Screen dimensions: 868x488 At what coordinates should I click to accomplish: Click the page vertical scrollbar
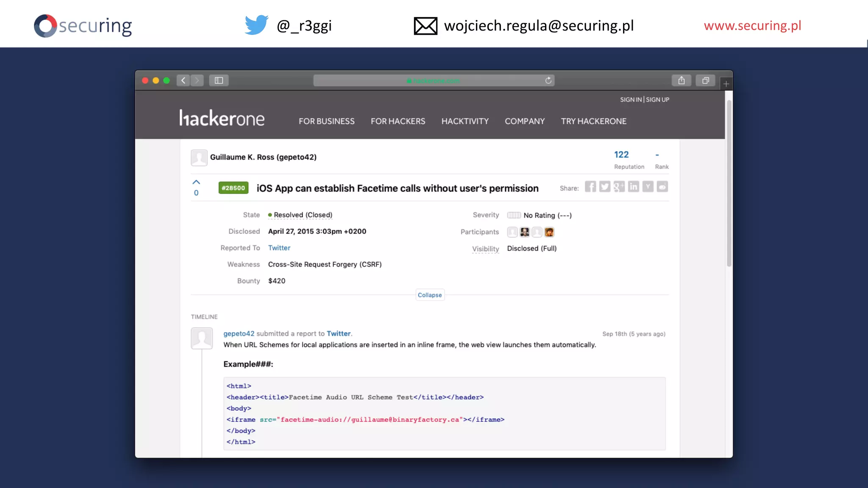pyautogui.click(x=729, y=183)
